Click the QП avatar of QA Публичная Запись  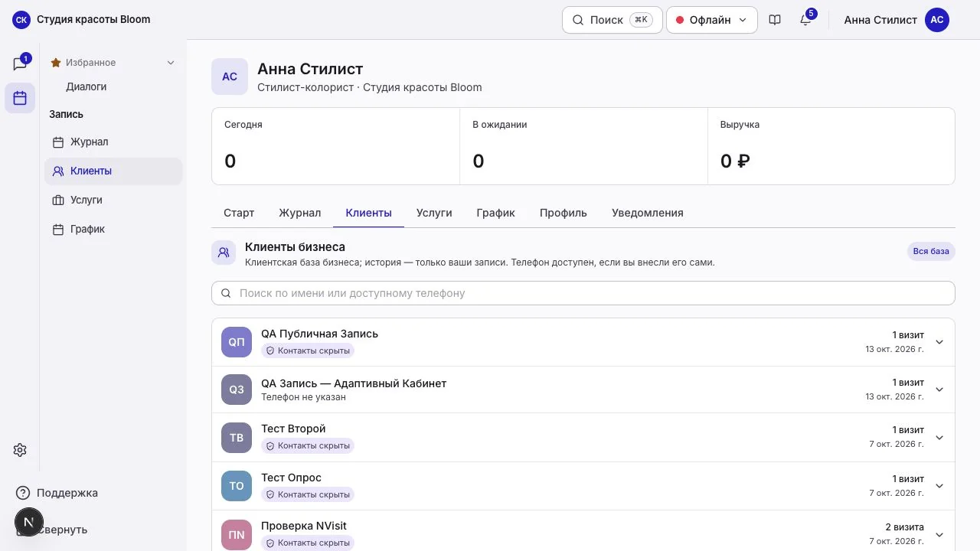point(237,342)
